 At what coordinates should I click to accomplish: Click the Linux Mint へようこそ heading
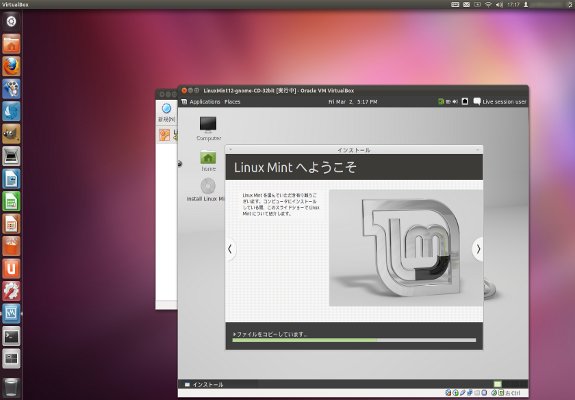(295, 167)
